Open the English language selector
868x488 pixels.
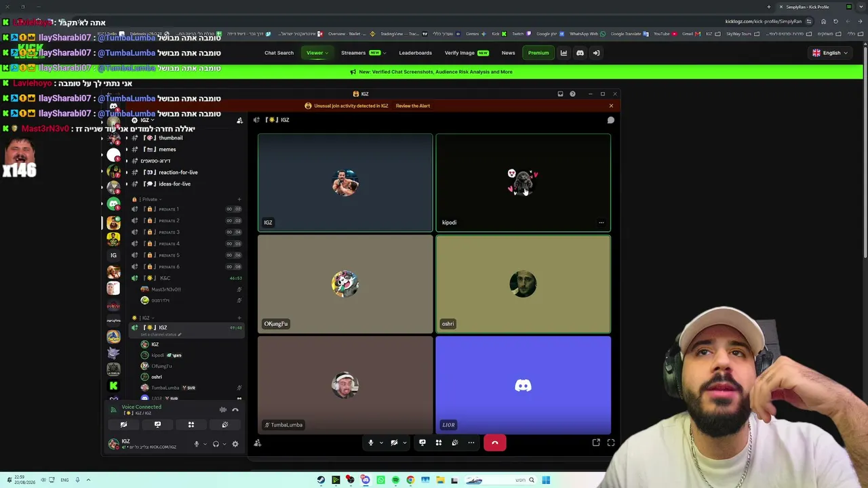coord(830,53)
